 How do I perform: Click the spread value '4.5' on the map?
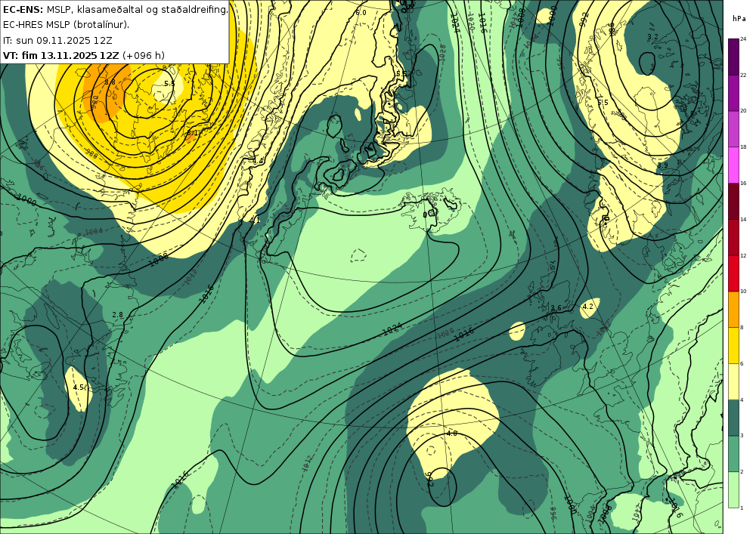click(79, 387)
